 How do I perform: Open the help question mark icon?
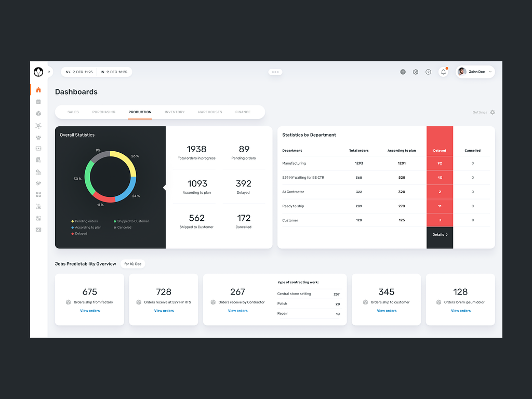(428, 72)
